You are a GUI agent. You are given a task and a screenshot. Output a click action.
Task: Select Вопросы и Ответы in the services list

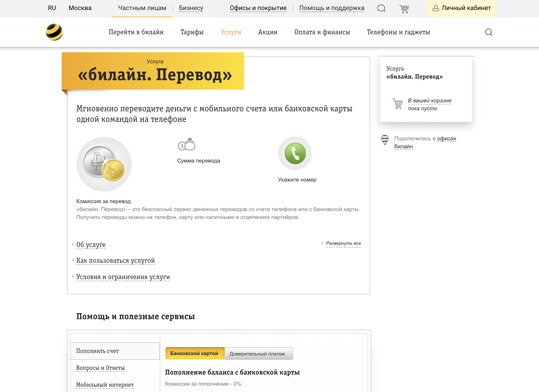[100, 367]
